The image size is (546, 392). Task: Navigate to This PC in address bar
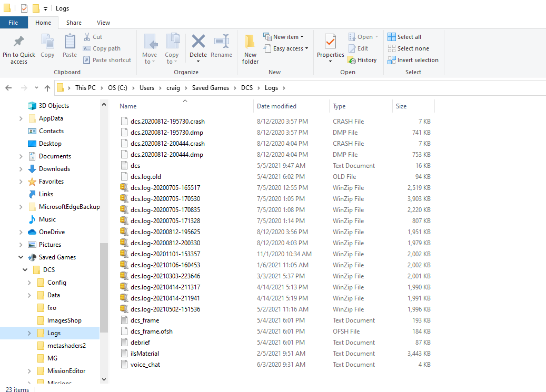pos(85,88)
